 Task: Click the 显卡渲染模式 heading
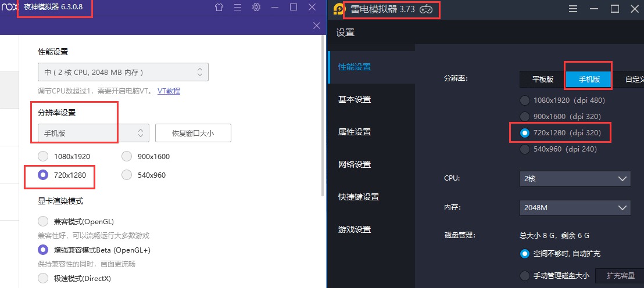point(60,201)
